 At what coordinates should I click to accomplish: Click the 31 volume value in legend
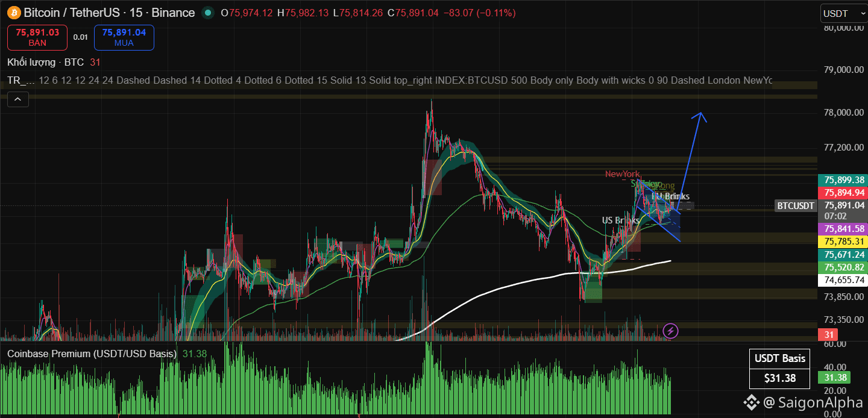[95, 62]
